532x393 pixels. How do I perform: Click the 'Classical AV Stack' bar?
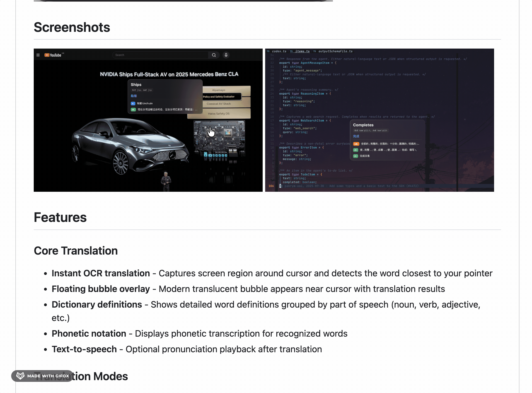pyautogui.click(x=219, y=104)
